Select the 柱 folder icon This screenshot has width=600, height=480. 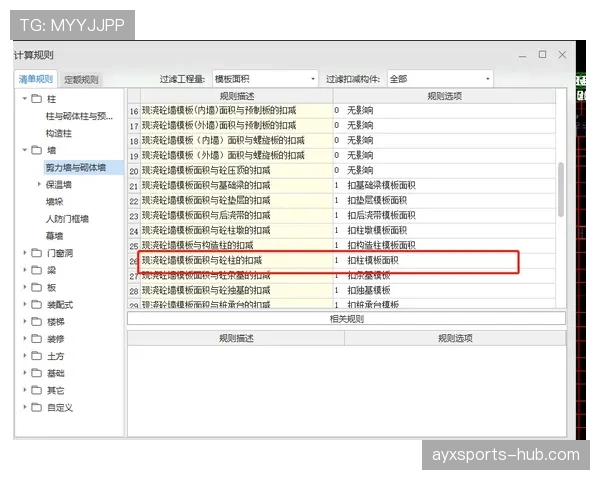[x=36, y=99]
